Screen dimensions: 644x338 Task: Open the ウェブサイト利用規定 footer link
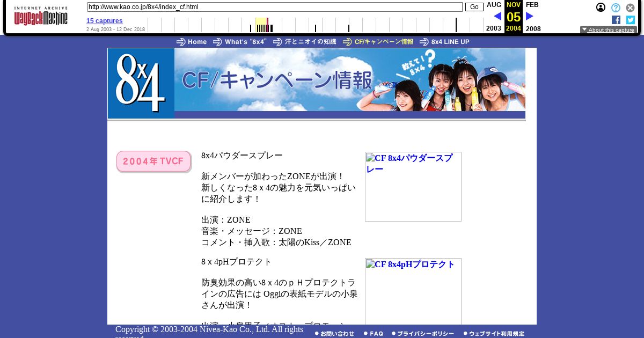pyautogui.click(x=494, y=334)
